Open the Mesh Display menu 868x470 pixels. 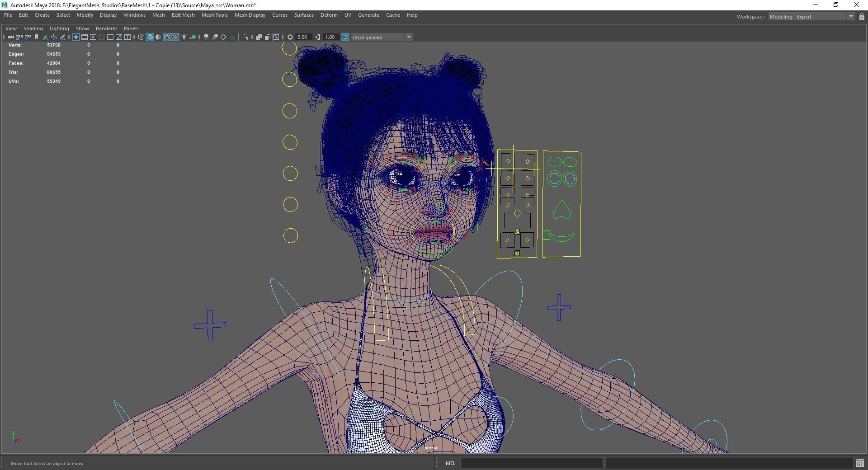click(250, 15)
